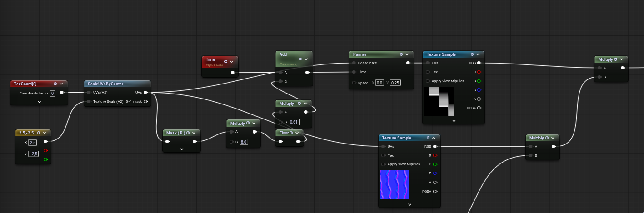
Task: Collapse Mask ( R ) node with header chevron
Action: coord(194,133)
